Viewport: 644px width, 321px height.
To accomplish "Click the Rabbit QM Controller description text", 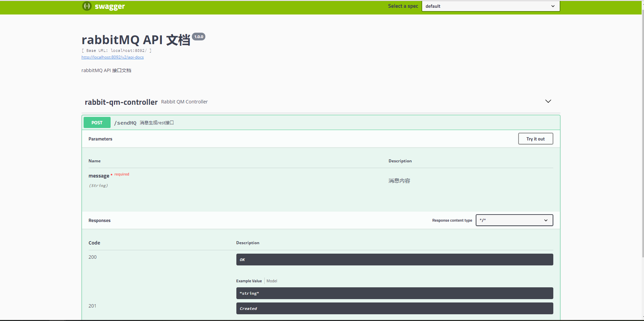I will (184, 102).
